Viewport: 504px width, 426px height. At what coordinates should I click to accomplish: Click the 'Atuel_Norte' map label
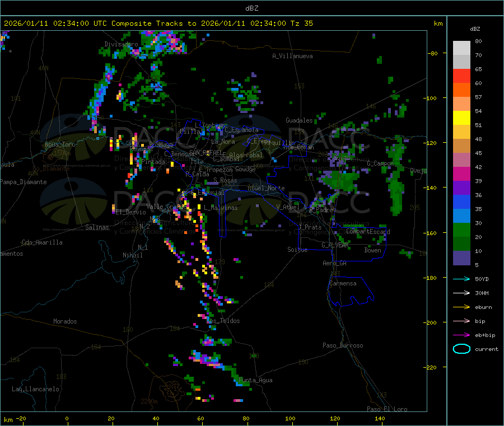[x=266, y=188]
